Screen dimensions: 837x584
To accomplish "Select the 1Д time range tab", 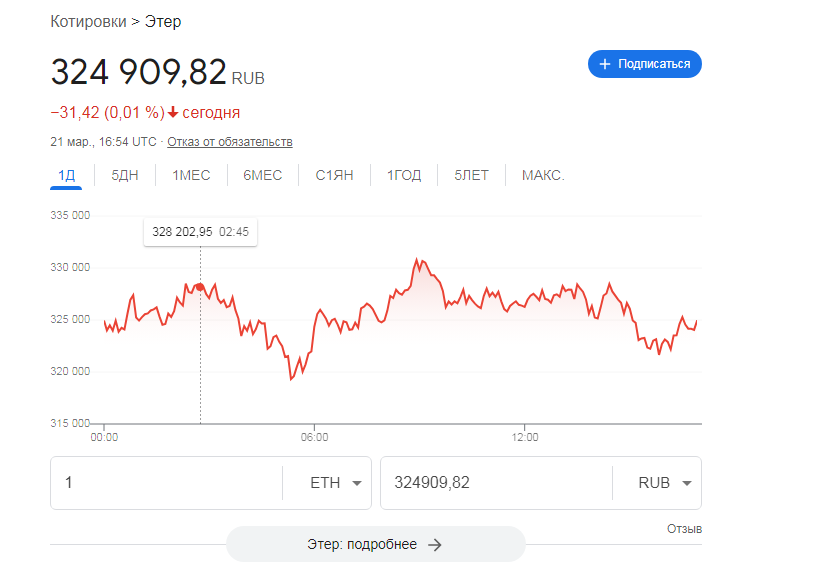I will (x=67, y=175).
